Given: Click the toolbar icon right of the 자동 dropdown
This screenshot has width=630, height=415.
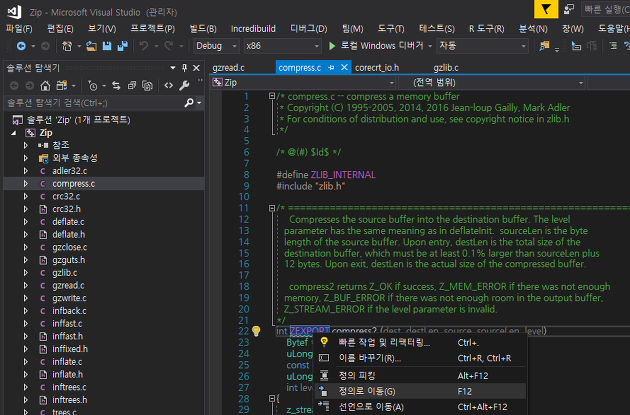Looking at the screenshot, I should tap(544, 46).
